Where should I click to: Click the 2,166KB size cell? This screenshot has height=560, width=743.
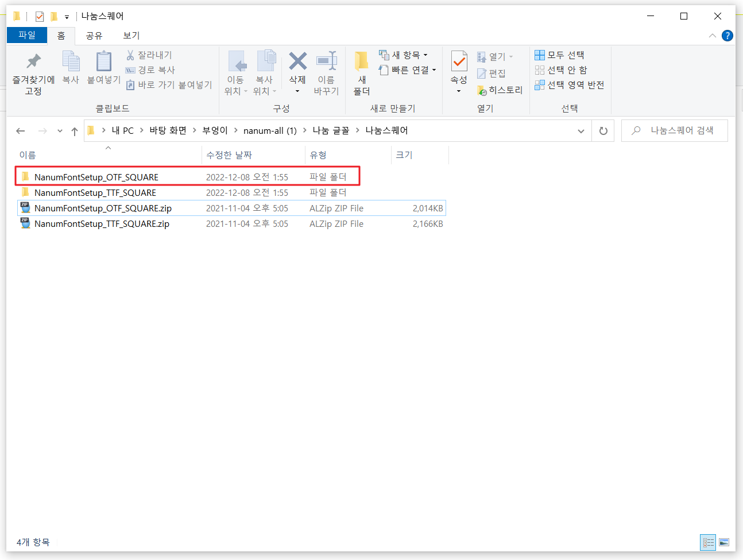point(428,224)
